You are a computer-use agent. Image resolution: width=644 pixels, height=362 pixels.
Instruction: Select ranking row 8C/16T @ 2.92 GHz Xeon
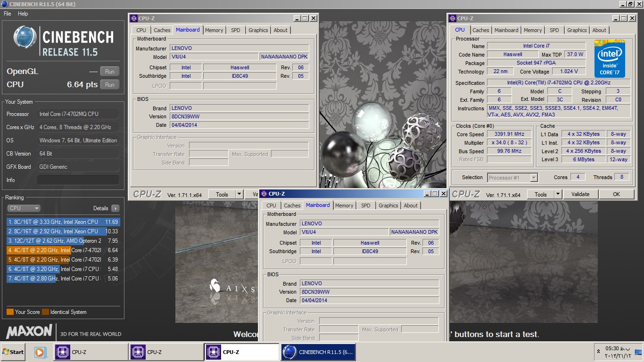[63, 231]
